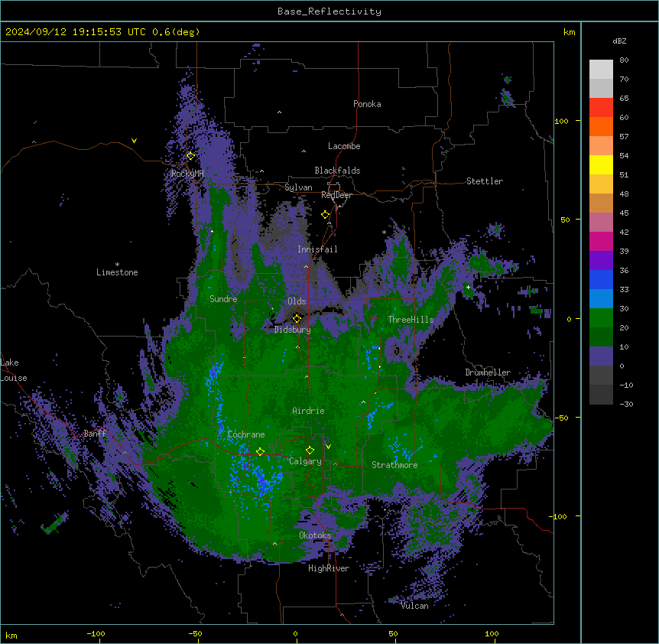This screenshot has width=659, height=644.
Task: Select the blue 36-33 dBZ color swatch
Action: [601, 279]
